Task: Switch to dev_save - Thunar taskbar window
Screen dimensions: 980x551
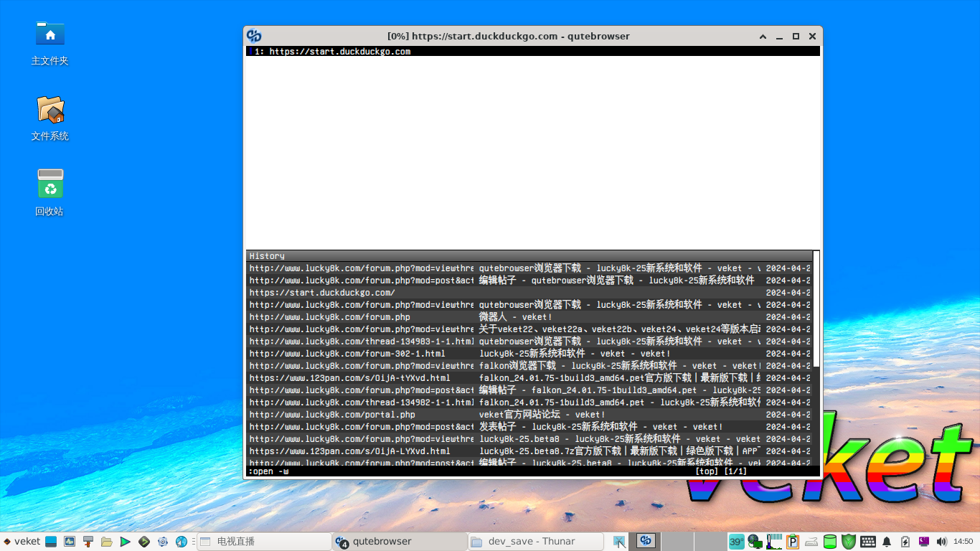Action: (x=536, y=542)
